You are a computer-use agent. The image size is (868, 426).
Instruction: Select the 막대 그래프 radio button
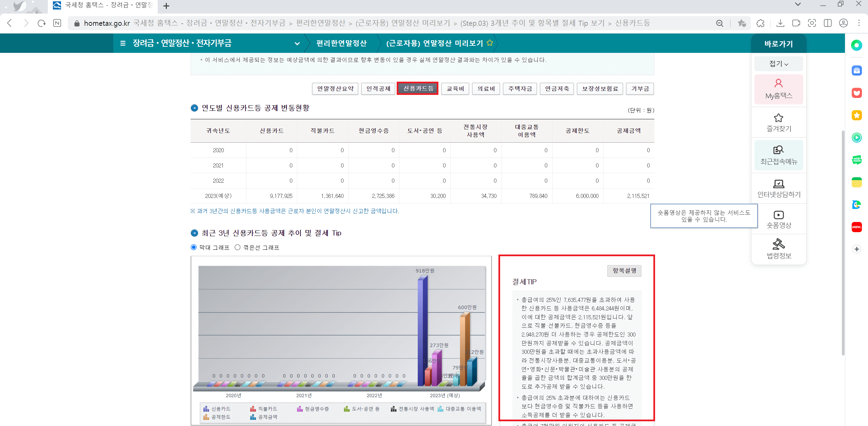[x=194, y=247]
